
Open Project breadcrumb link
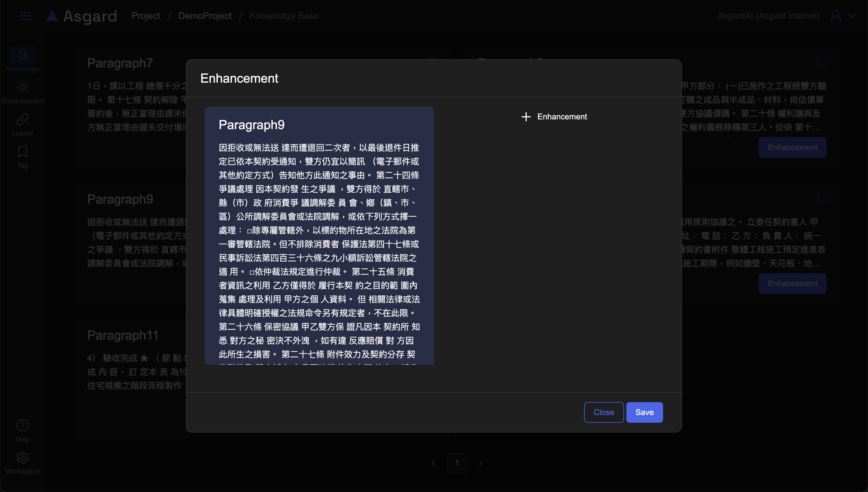145,16
